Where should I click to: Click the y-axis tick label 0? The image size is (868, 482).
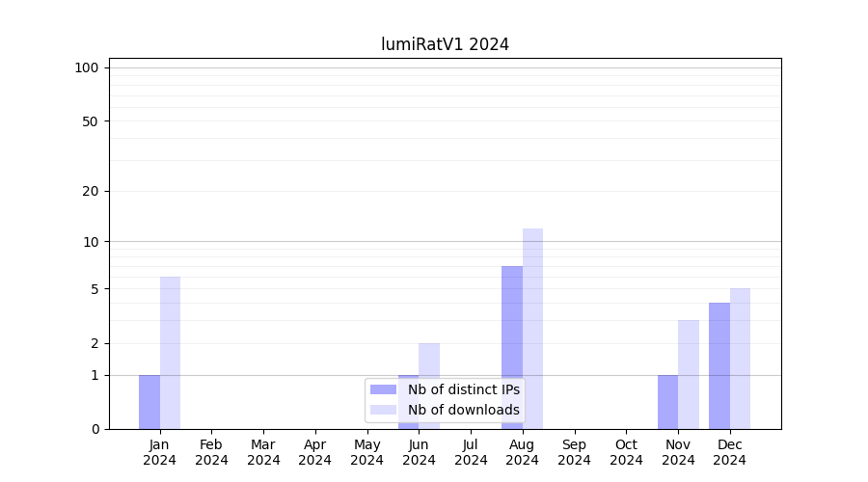click(95, 429)
